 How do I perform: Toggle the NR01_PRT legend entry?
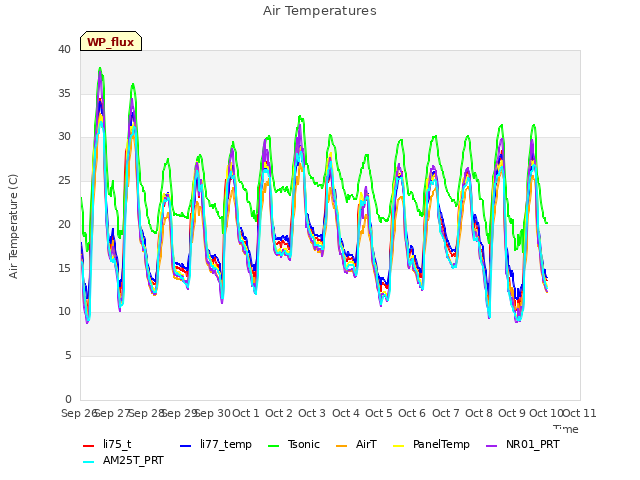pos(523,444)
